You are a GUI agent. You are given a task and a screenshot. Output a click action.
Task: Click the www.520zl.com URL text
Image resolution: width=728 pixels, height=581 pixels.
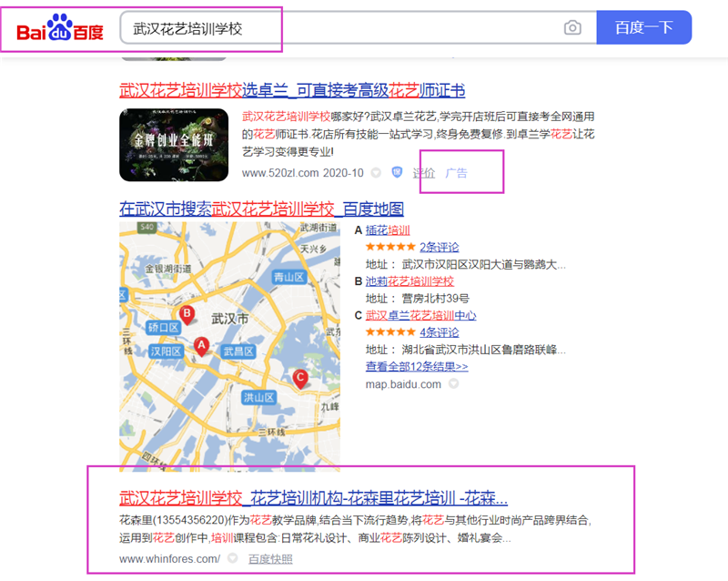pos(280,173)
